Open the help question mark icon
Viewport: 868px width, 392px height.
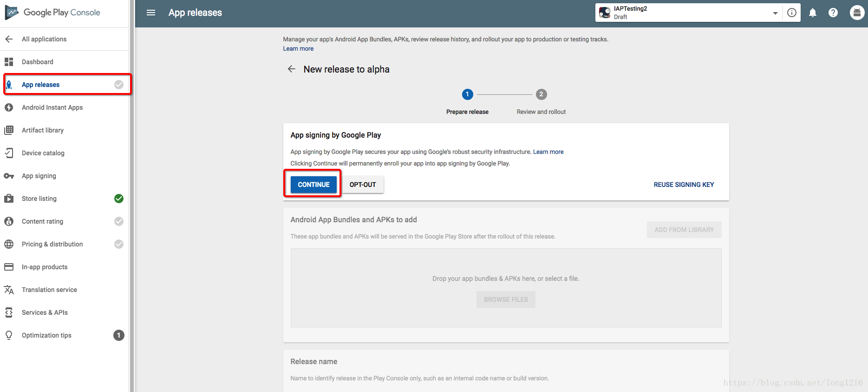pyautogui.click(x=833, y=13)
